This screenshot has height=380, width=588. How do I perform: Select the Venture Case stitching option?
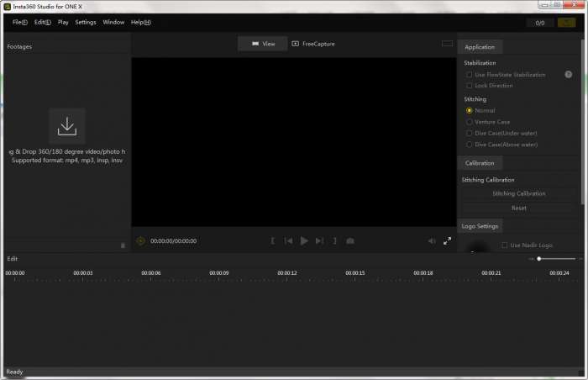[470, 122]
